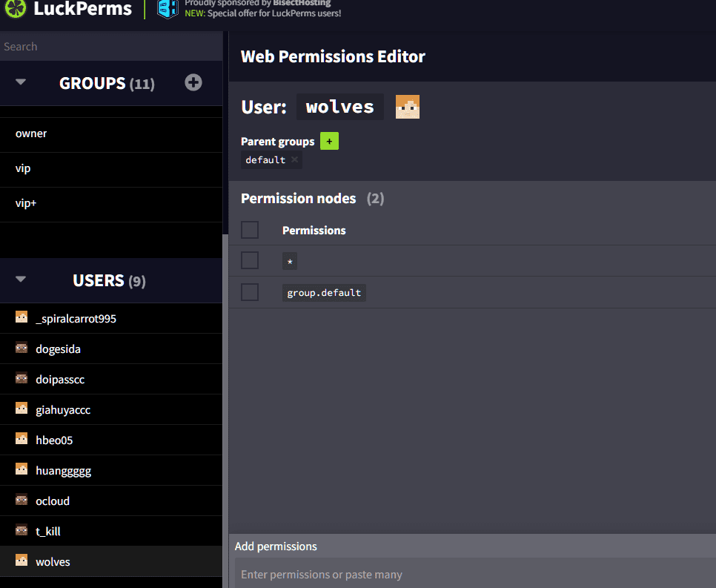The image size is (716, 588).
Task: Click the _spiralcarrot995 user head icon
Action: 21,318
